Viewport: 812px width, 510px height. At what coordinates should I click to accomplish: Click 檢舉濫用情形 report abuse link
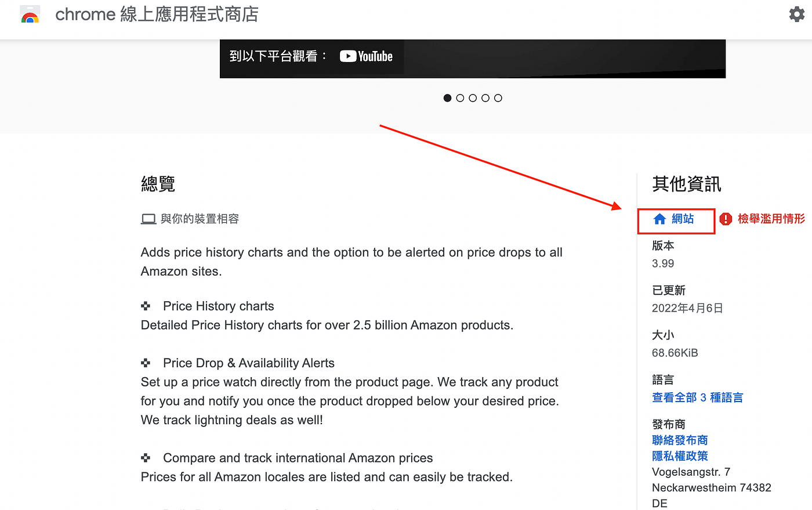point(771,219)
